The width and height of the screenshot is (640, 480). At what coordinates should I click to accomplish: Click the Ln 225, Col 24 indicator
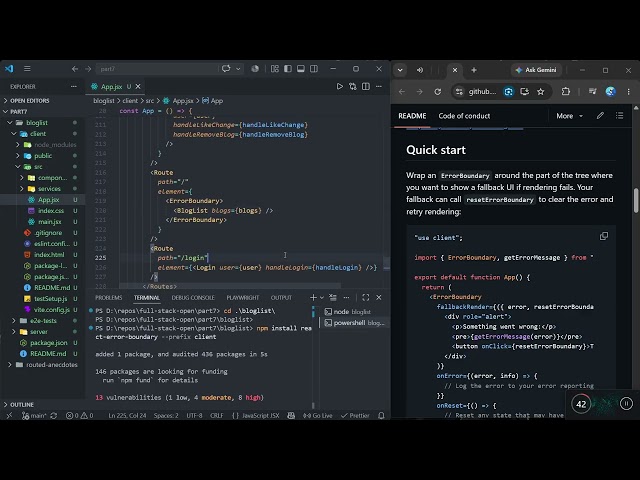pyautogui.click(x=127, y=416)
